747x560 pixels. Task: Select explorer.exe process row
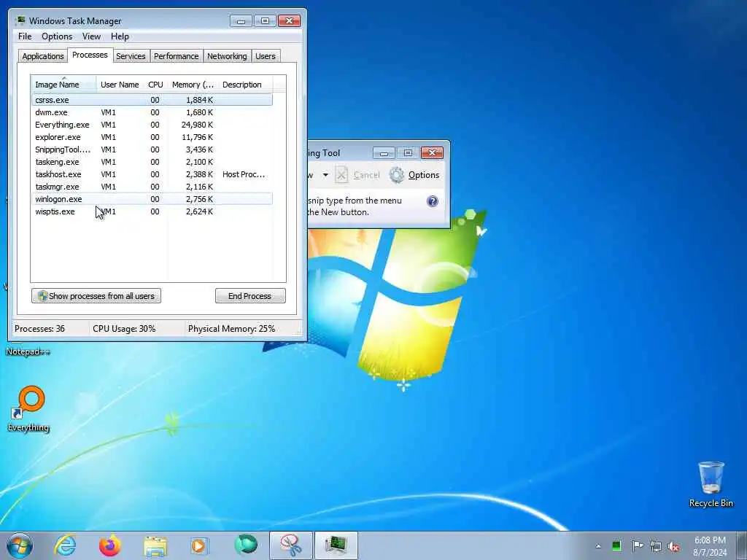152,137
